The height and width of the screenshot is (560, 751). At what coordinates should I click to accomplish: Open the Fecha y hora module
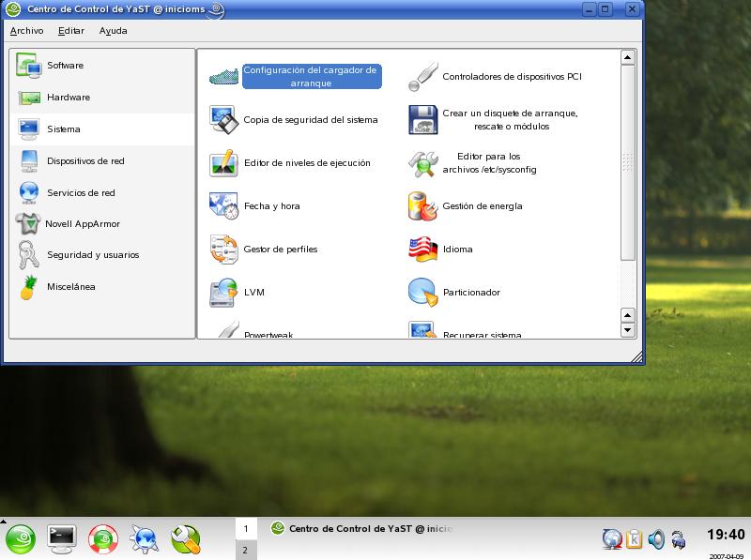pyautogui.click(x=271, y=206)
